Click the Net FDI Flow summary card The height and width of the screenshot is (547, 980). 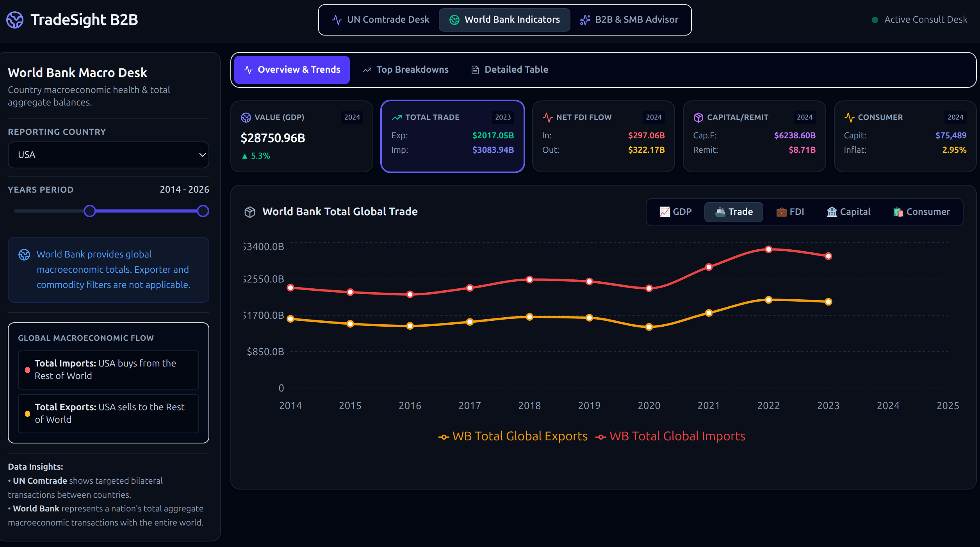(x=603, y=136)
